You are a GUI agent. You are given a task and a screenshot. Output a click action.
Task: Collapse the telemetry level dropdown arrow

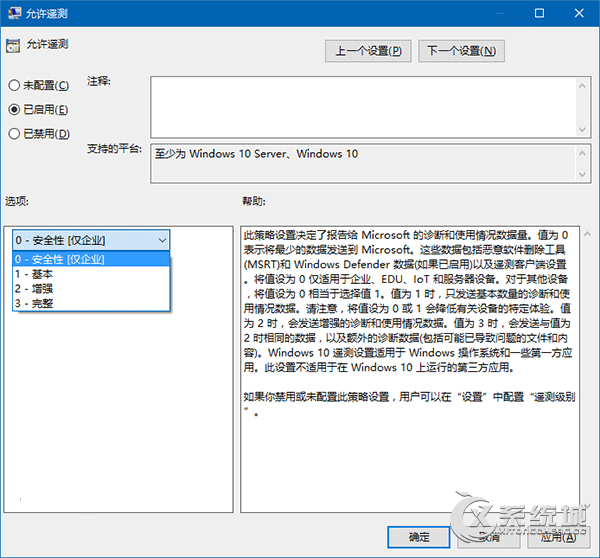coord(162,240)
